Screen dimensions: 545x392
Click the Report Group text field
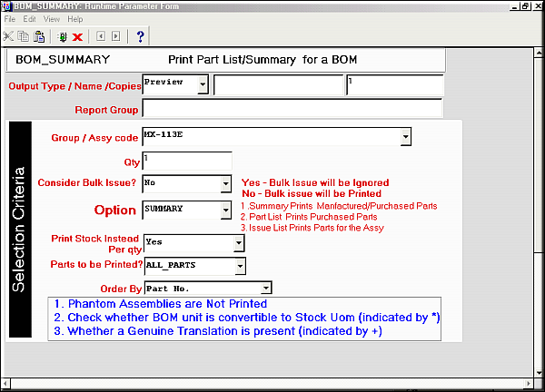point(291,110)
